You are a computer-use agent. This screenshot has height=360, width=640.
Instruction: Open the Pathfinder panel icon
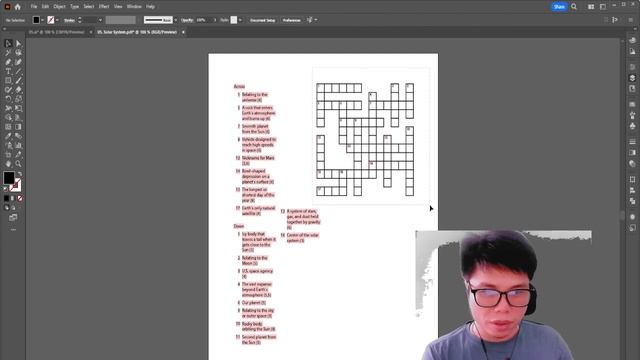(632, 201)
